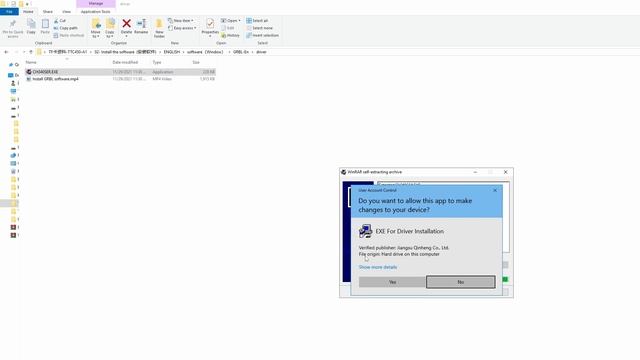Click Select none in ribbon

tap(259, 28)
